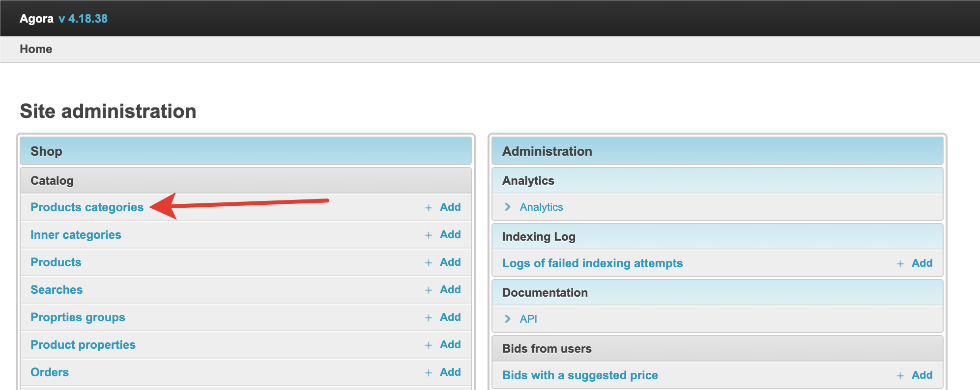The width and height of the screenshot is (980, 390).
Task: Open the Agora site title
Action: coord(36,19)
